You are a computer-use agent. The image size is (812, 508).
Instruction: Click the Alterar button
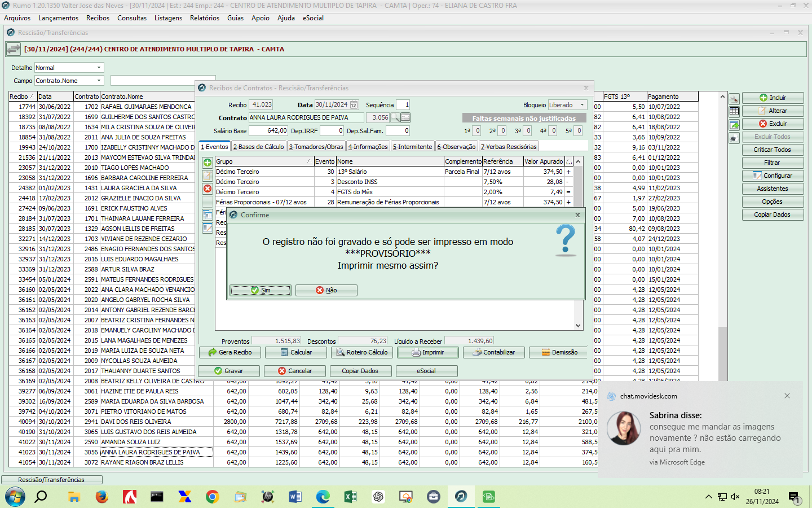pyautogui.click(x=773, y=111)
